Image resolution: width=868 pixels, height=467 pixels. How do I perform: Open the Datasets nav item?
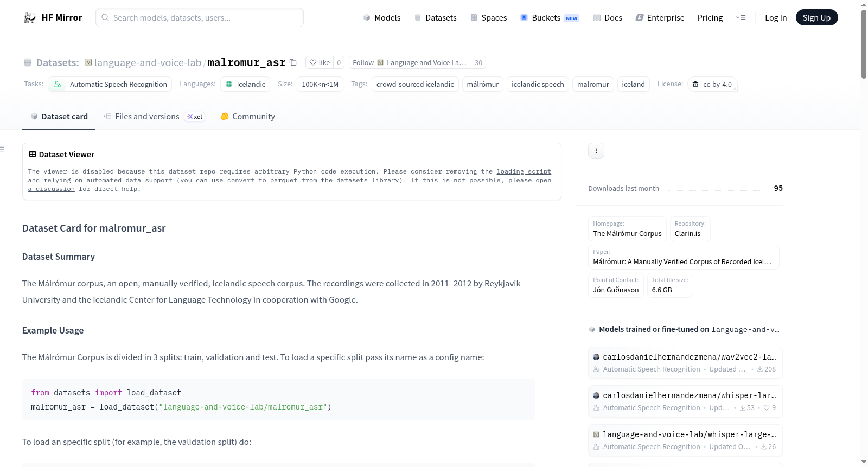tap(435, 17)
